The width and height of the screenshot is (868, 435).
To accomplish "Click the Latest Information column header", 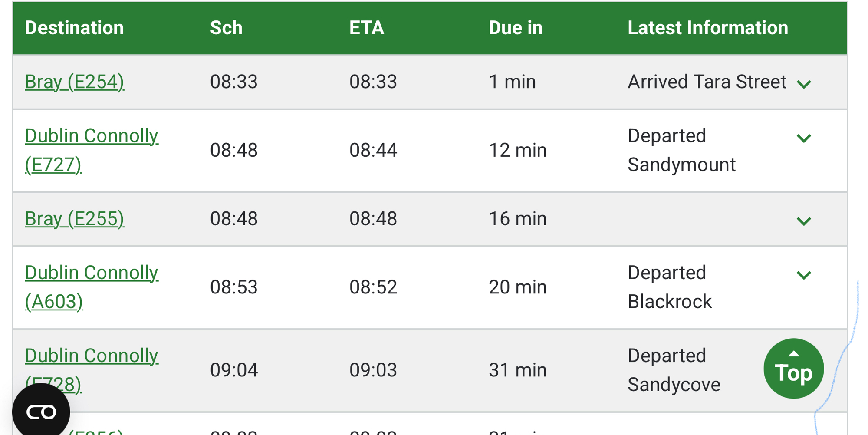I will [707, 28].
